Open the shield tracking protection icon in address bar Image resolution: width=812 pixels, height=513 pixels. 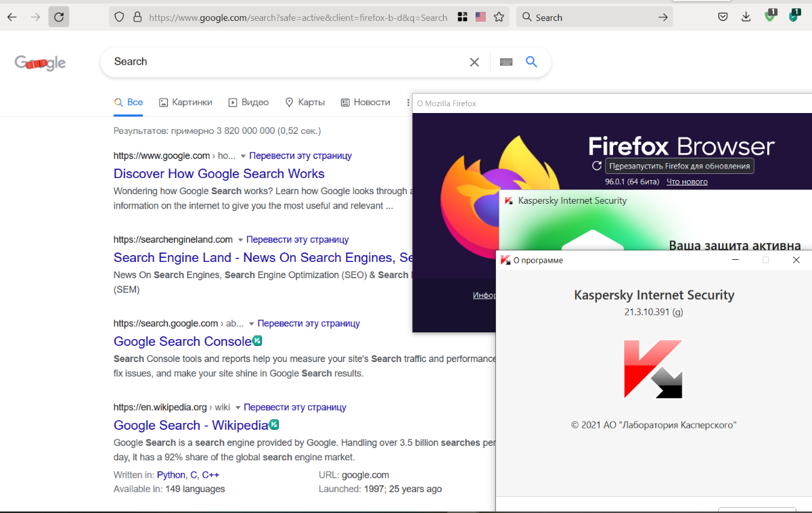click(120, 18)
